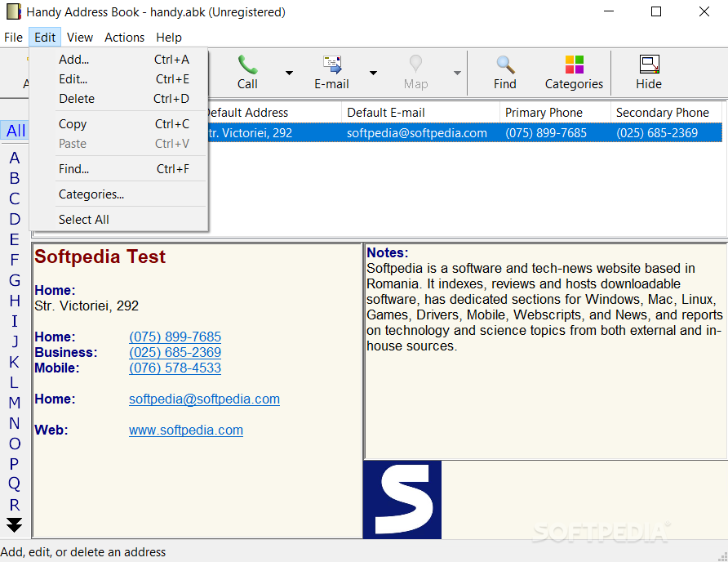Filter contacts by letter A

(x=15, y=158)
